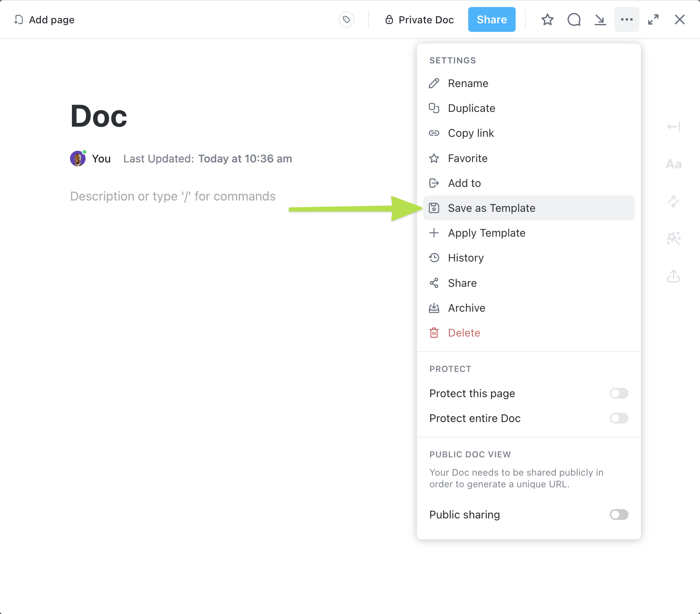Click the typography Aa icon in sidebar
Screen dimensions: 700x614
pos(674,164)
